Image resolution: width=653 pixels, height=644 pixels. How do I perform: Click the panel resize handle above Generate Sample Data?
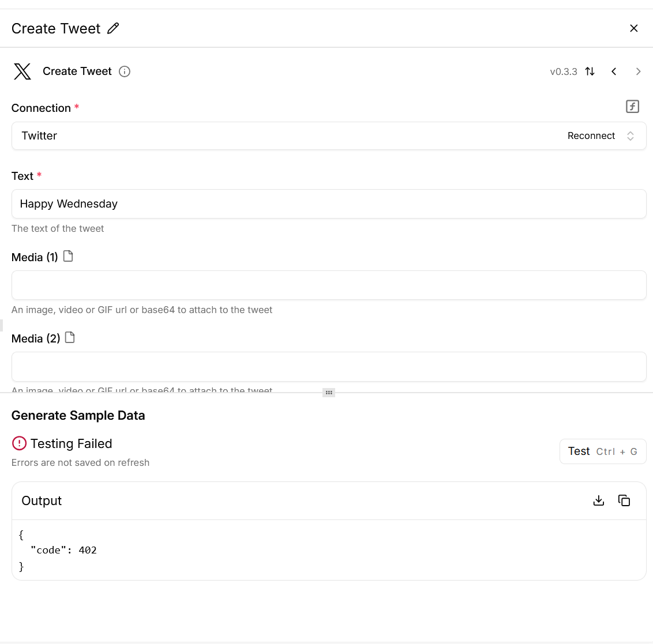pos(329,393)
